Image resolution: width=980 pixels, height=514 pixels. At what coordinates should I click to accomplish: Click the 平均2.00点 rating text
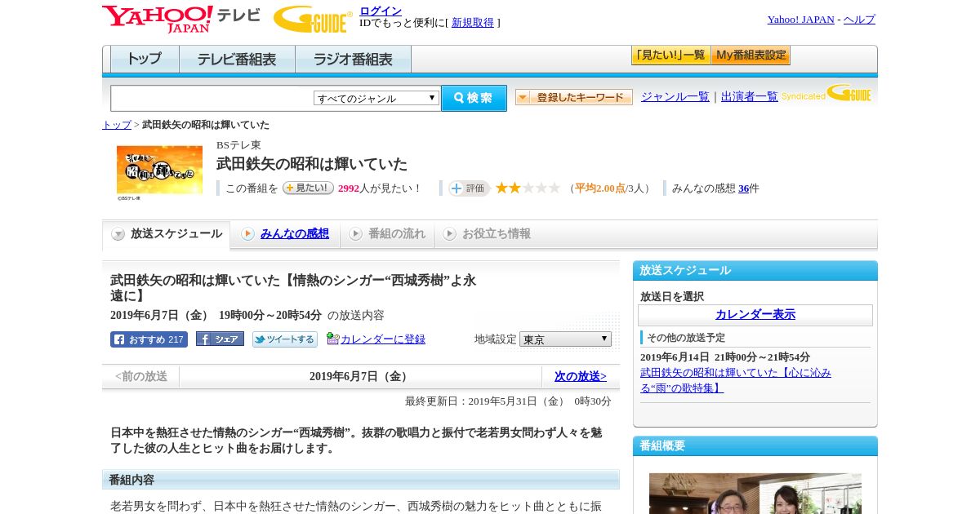pos(599,188)
